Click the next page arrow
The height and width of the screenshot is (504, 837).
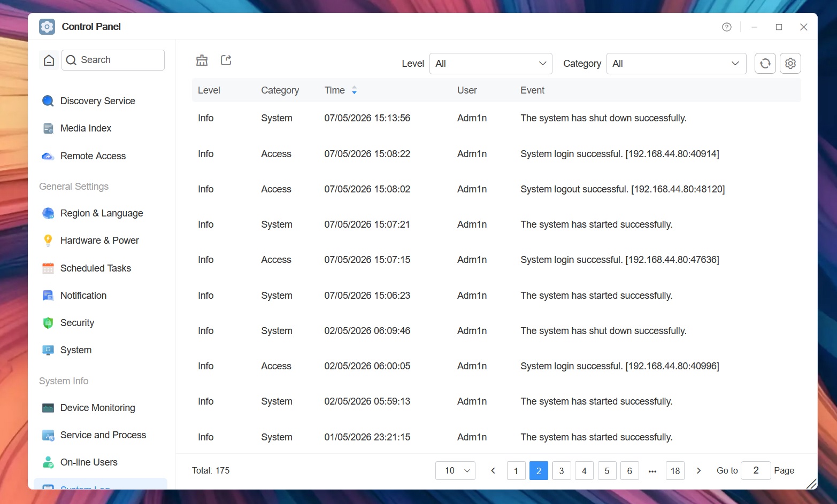click(698, 471)
